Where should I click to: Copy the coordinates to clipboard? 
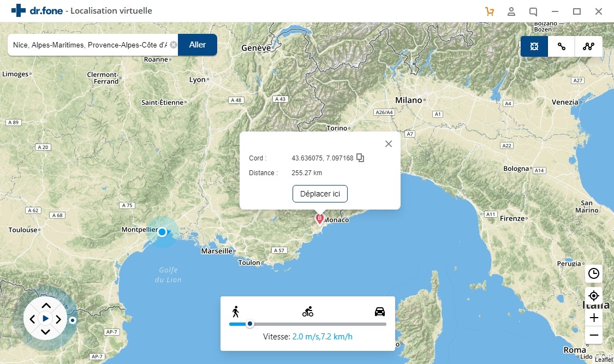[360, 158]
